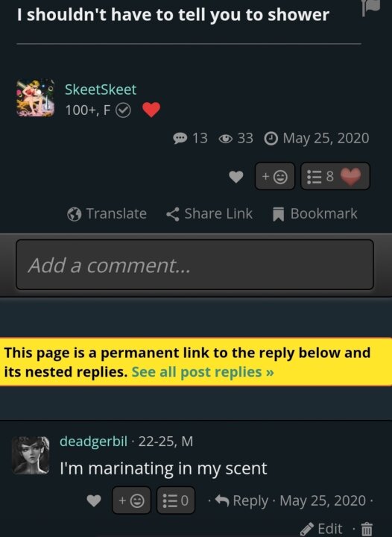Screen dimensions: 392x537
Task: Click the flag report icon on the post
Action: point(371,7)
